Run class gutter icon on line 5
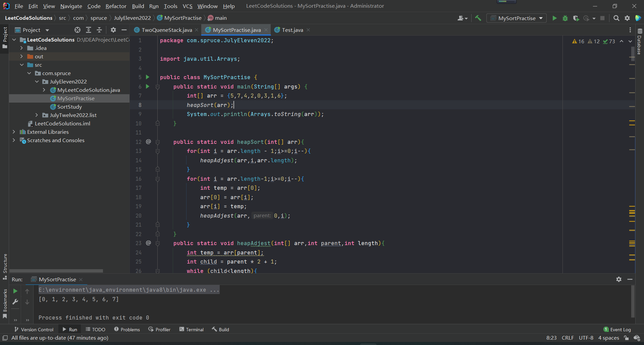The image size is (644, 345). pos(147,77)
